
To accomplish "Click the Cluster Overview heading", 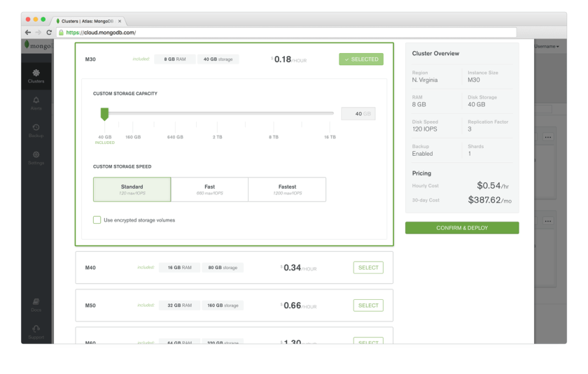I will (x=435, y=54).
